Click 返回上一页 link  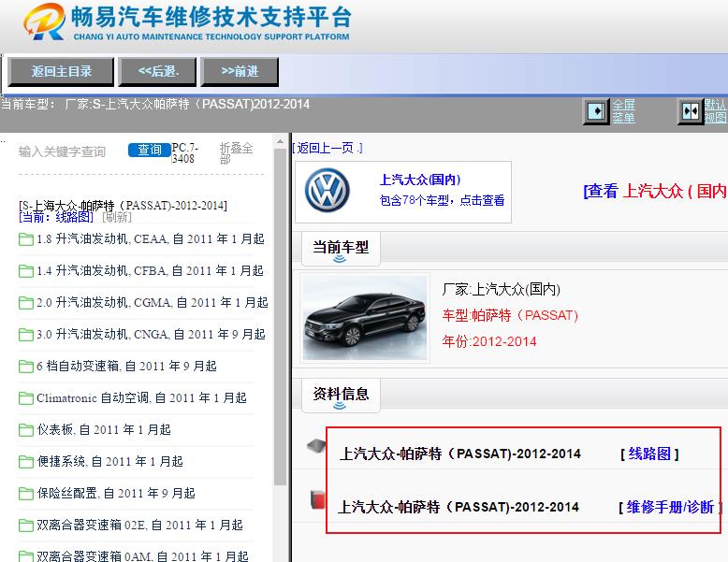(328, 148)
